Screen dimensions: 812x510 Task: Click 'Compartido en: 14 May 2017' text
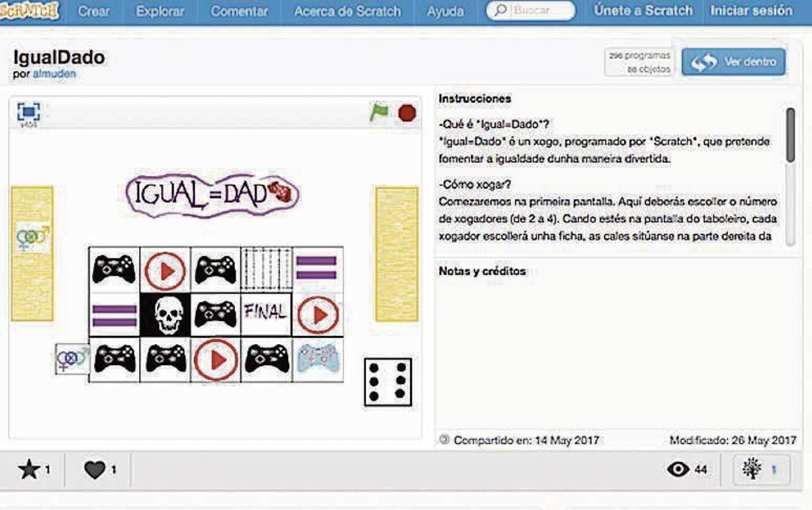tap(526, 440)
